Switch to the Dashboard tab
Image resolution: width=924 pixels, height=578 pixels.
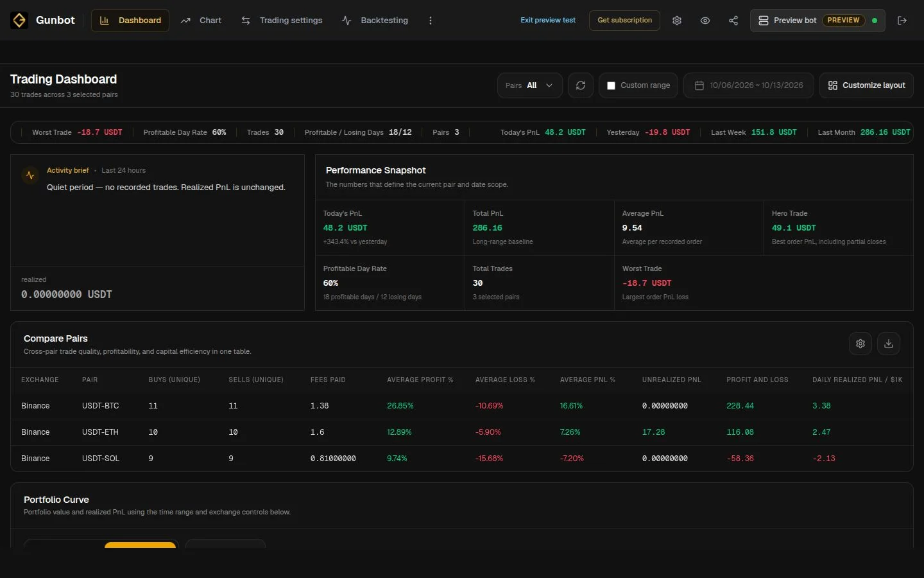point(130,21)
